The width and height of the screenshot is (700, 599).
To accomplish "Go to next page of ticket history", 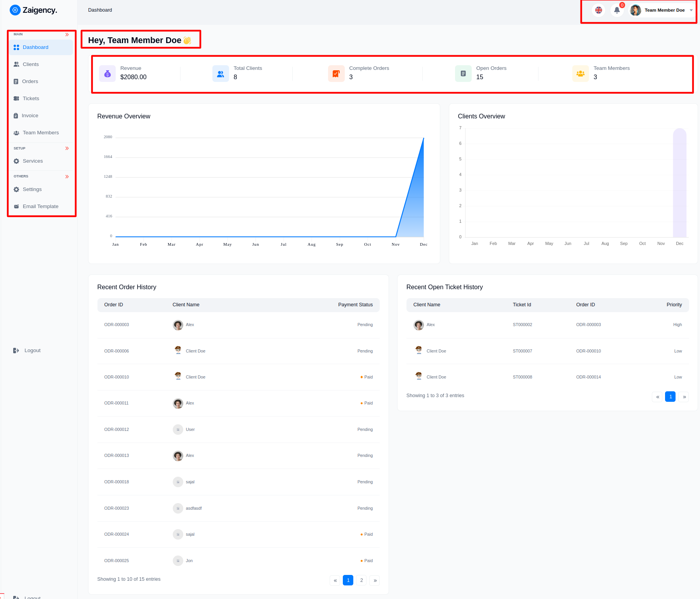I will 684,397.
